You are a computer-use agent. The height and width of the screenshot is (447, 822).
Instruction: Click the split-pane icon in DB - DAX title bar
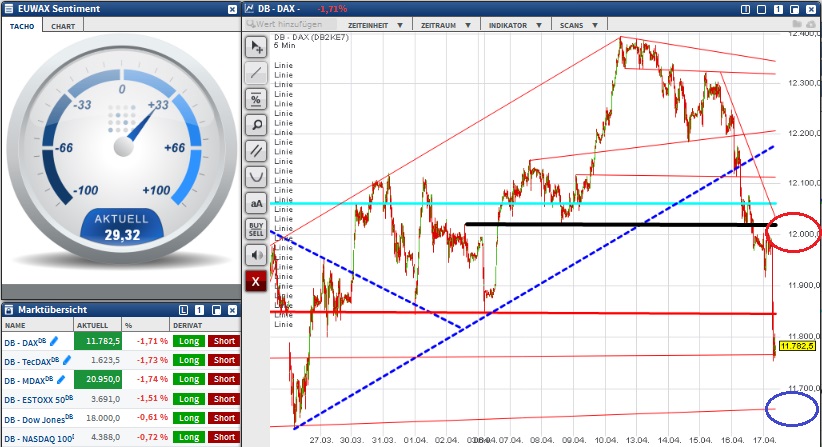[x=745, y=9]
